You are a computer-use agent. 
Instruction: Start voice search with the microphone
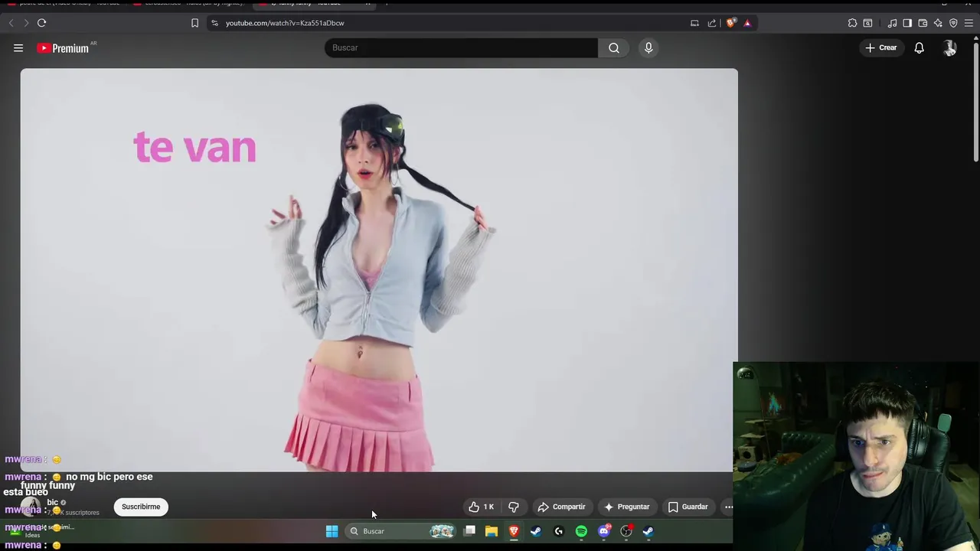[648, 47]
